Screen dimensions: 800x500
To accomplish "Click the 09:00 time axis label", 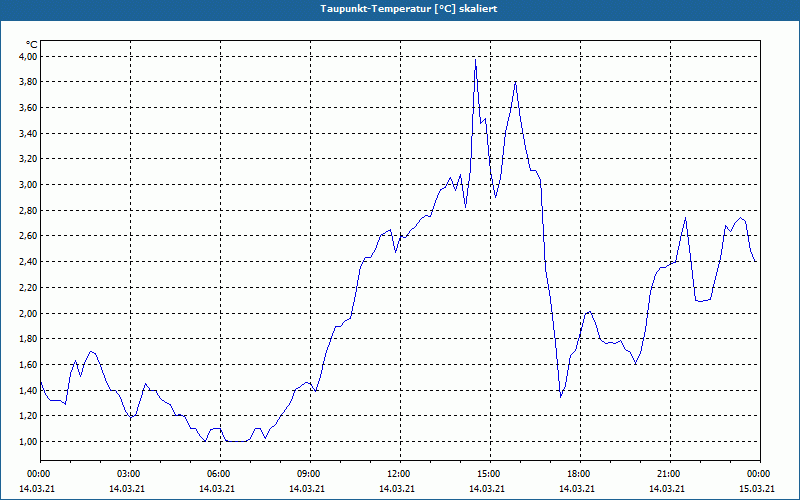I will [x=310, y=474].
